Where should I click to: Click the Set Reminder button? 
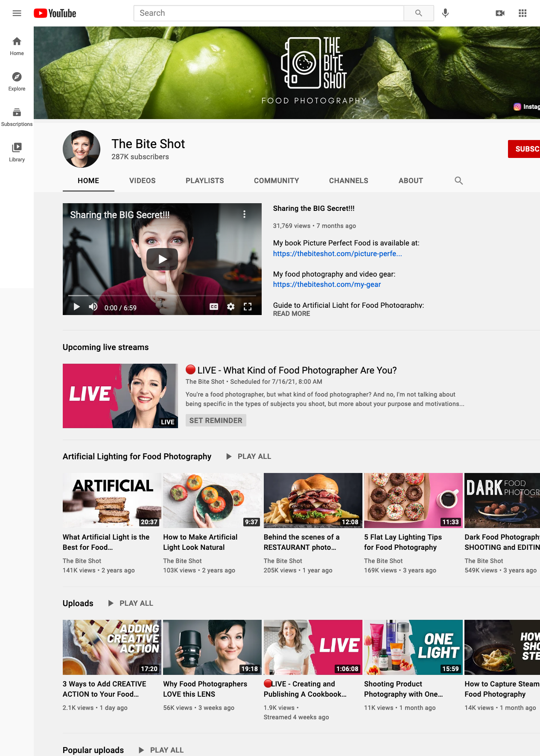[216, 420]
